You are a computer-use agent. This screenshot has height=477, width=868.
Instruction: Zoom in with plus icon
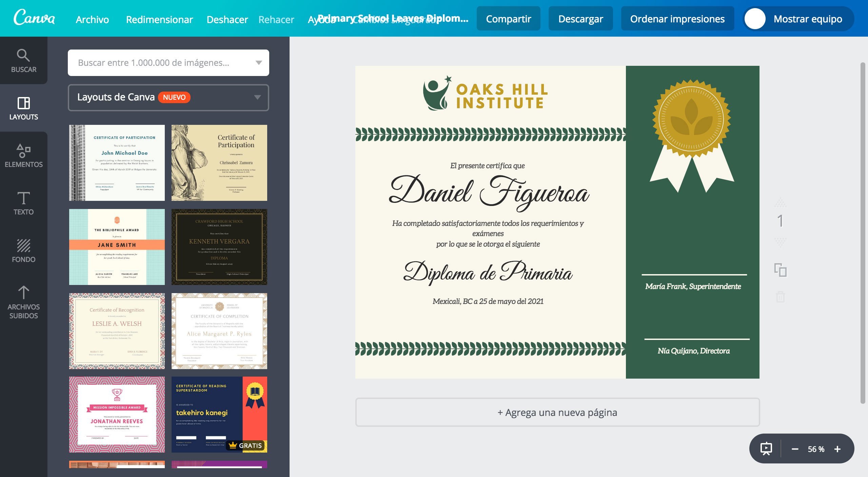(x=837, y=449)
